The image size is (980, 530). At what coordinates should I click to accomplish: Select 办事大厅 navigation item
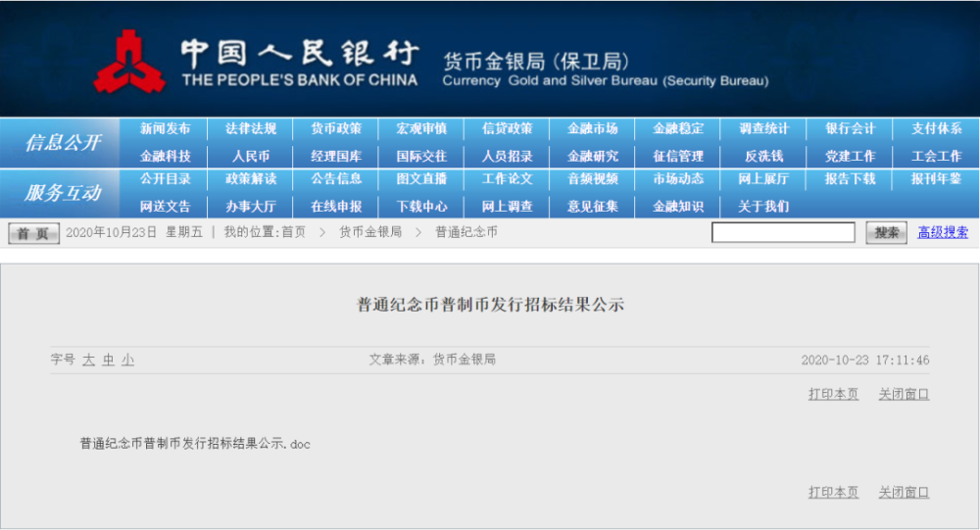pyautogui.click(x=251, y=207)
